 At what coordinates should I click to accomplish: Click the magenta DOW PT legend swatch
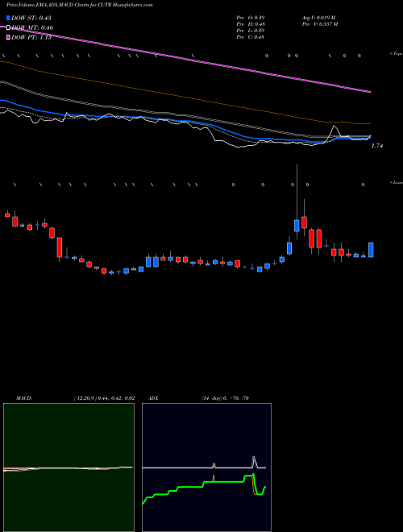pyautogui.click(x=9, y=37)
